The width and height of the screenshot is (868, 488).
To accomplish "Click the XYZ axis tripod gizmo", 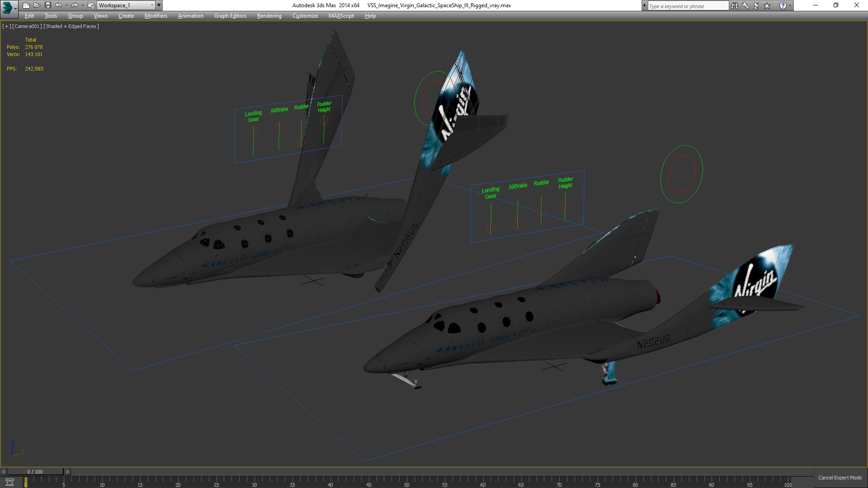I will coord(17,448).
